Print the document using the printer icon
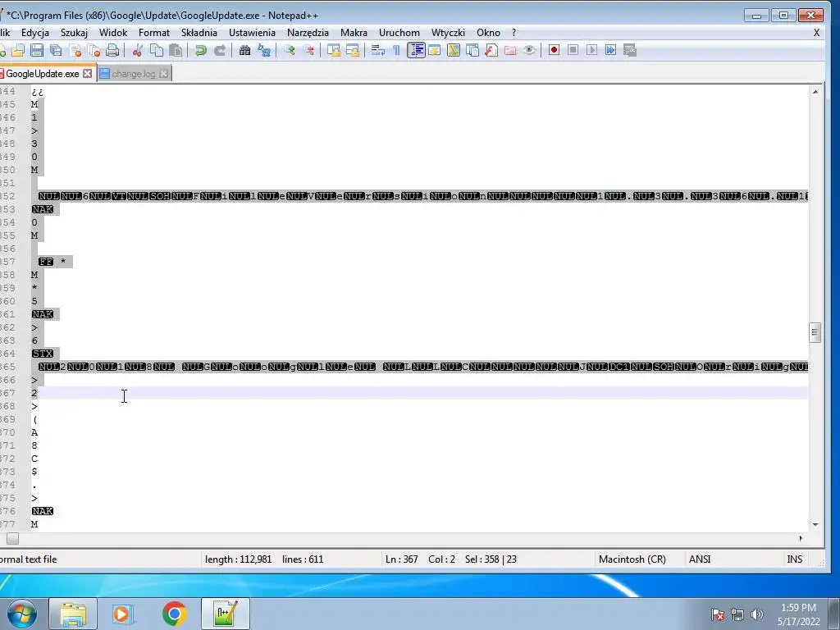 point(112,50)
